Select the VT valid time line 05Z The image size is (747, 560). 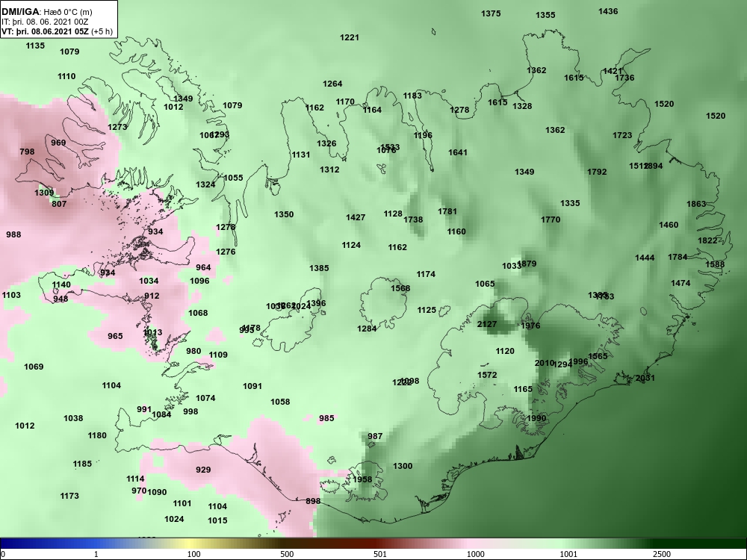coord(57,31)
